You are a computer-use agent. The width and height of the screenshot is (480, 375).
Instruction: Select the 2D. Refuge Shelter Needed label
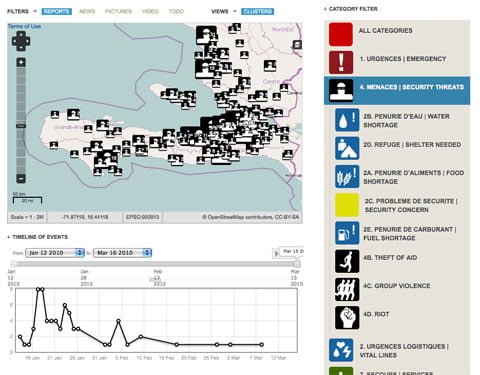[412, 145]
